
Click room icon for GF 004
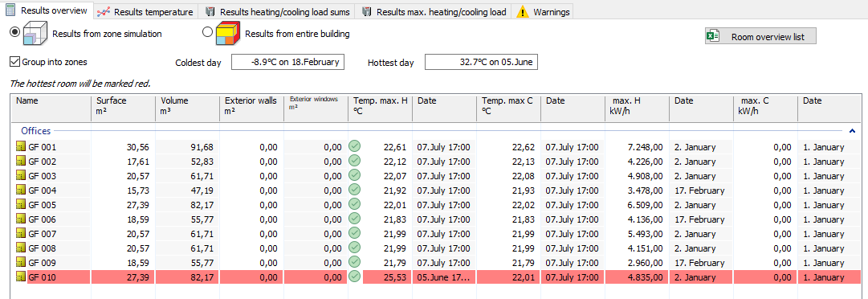pos(21,190)
